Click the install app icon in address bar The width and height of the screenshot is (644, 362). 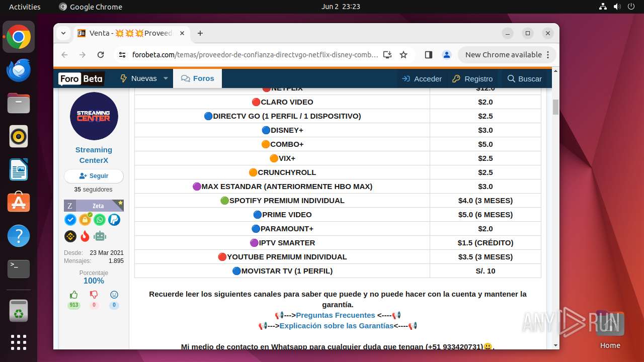click(387, 55)
